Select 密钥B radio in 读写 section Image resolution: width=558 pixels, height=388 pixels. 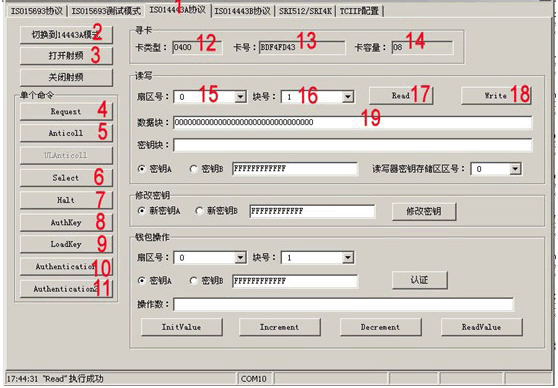(194, 169)
